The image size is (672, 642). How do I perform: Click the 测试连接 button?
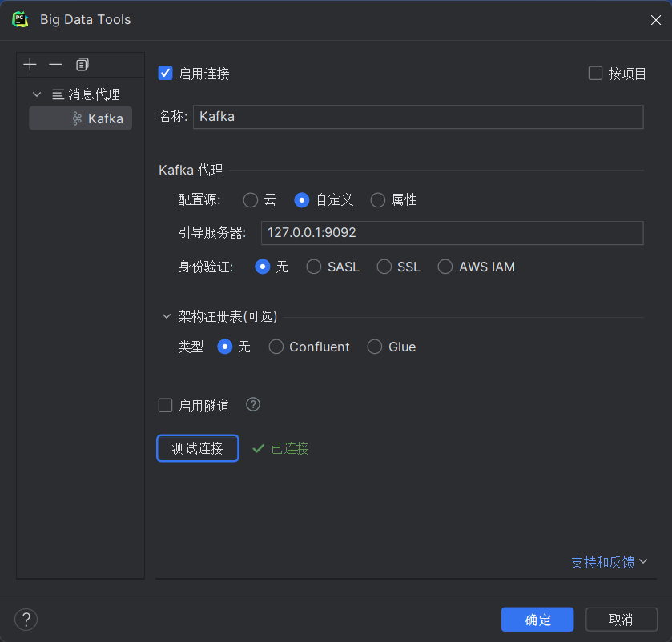click(x=198, y=448)
